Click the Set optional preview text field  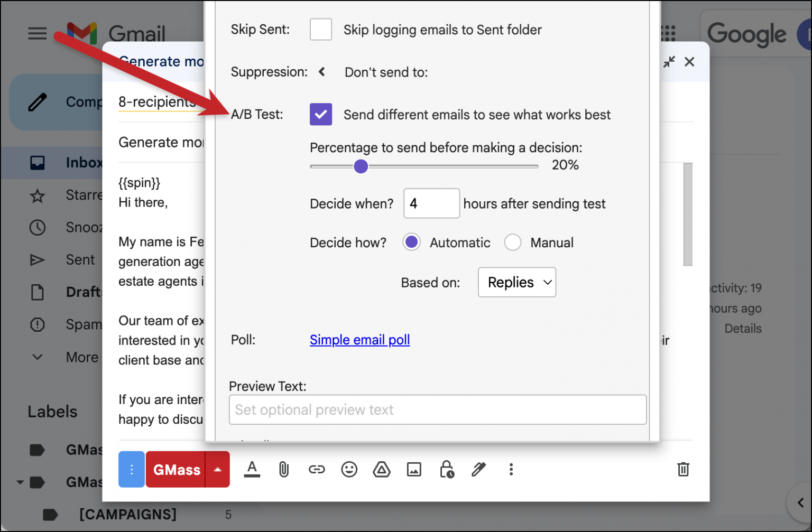coord(438,409)
